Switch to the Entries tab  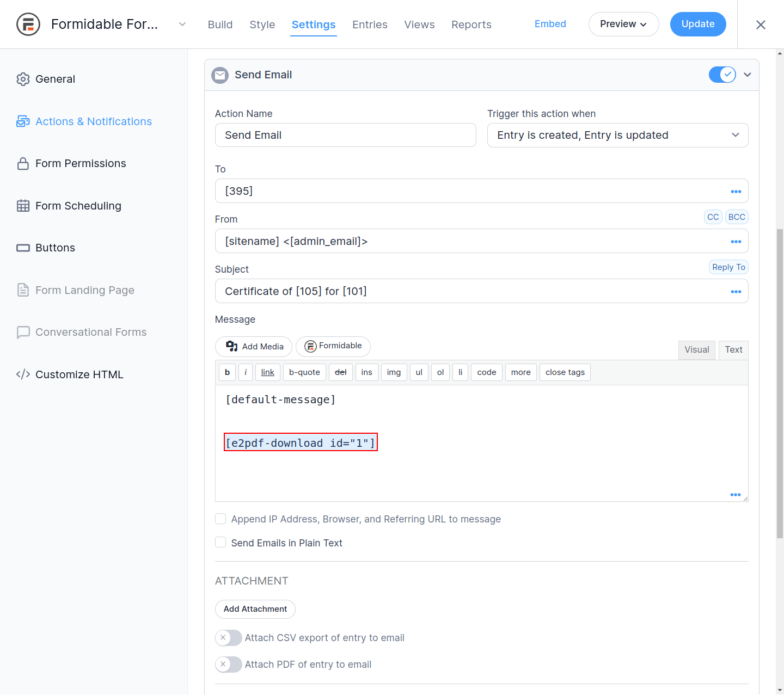(370, 25)
